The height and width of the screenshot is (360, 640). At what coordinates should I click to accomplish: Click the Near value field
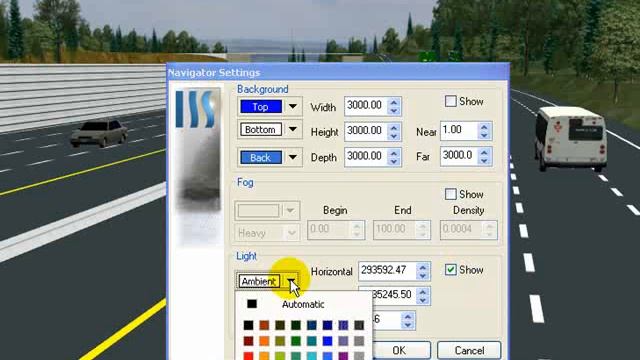[x=458, y=130]
